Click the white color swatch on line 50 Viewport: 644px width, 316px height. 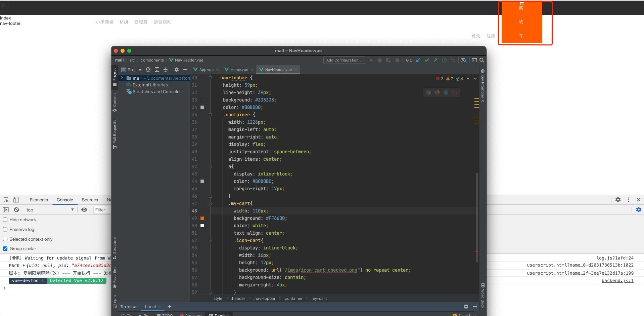(202, 226)
